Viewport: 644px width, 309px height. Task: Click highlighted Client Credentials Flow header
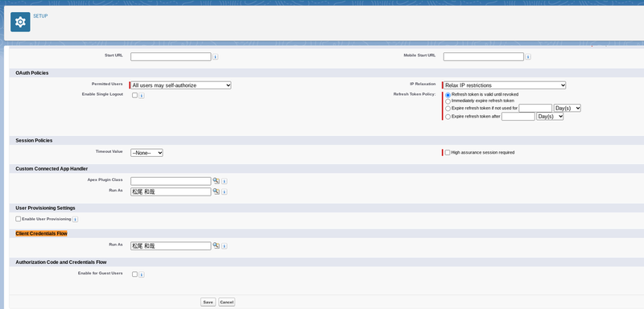[x=41, y=233]
